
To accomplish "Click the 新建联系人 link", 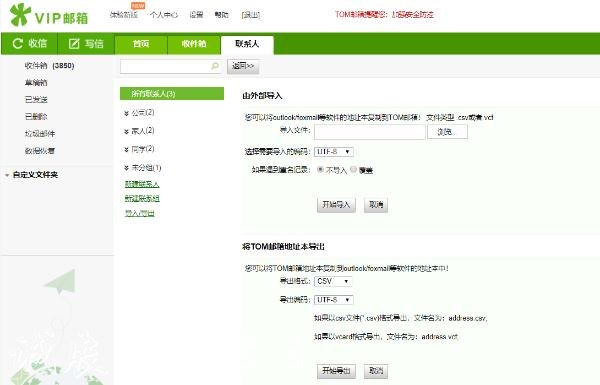I will (x=142, y=184).
